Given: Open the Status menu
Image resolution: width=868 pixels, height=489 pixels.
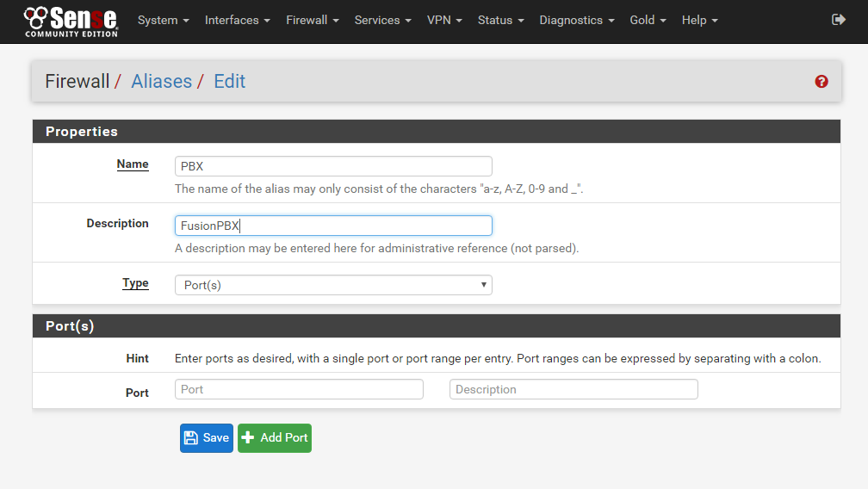Looking at the screenshot, I should tap(500, 20).
